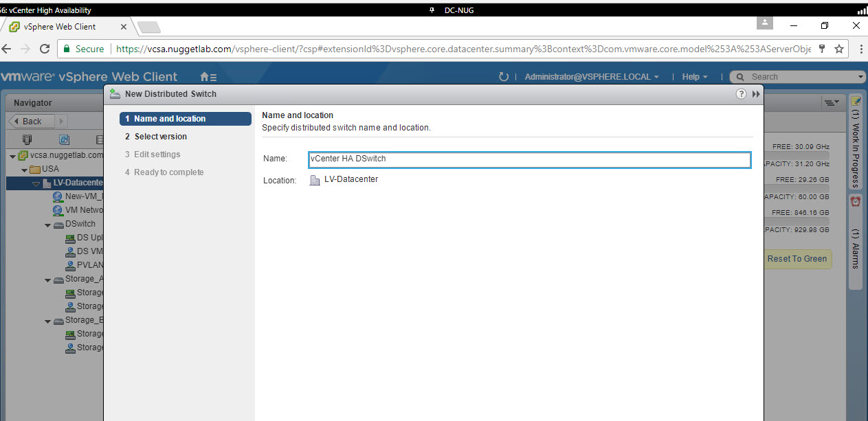Viewport: 868px width, 421px height.
Task: Open the wizard help question mark icon
Action: point(741,94)
